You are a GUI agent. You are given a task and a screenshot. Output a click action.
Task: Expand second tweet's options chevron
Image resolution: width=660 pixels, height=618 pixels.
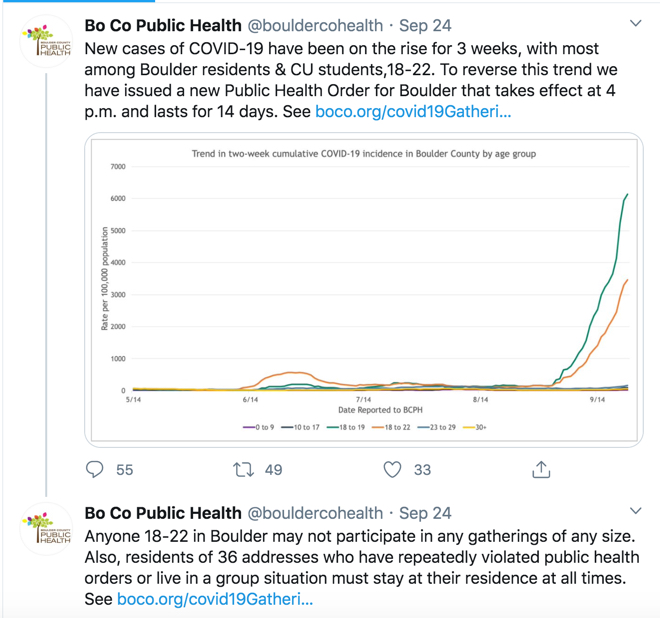pyautogui.click(x=636, y=511)
